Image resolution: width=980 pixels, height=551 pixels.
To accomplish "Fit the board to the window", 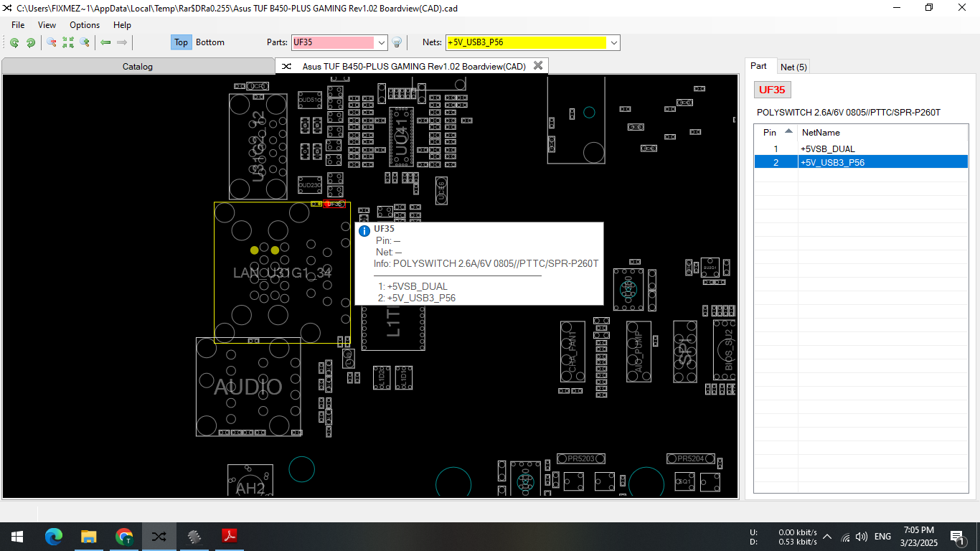I will [x=68, y=42].
